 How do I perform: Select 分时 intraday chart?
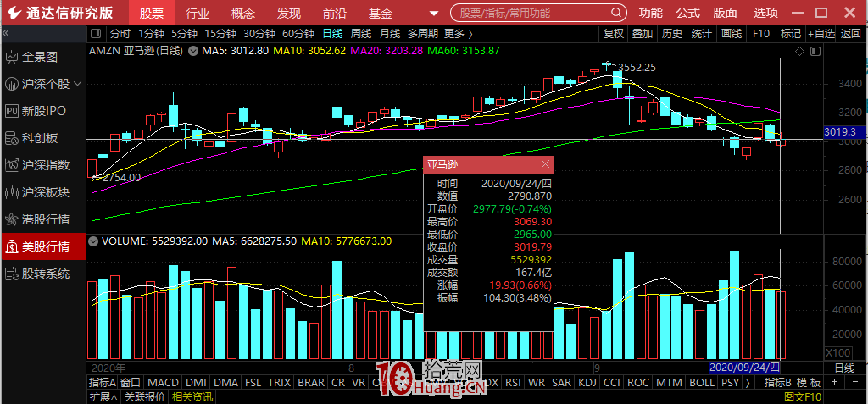click(120, 34)
